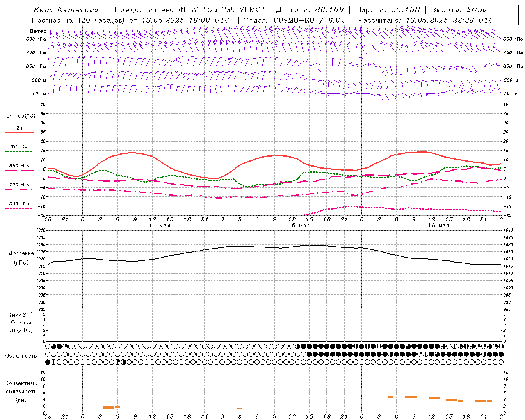This screenshot has height=420, width=525.
Task: Click the (гПа) unit label under Давление
Action: click(21, 262)
